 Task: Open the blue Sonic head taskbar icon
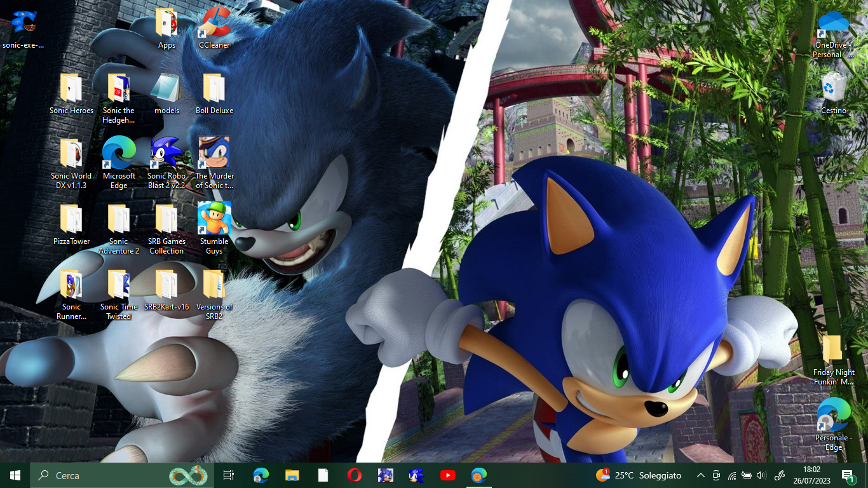click(x=416, y=475)
